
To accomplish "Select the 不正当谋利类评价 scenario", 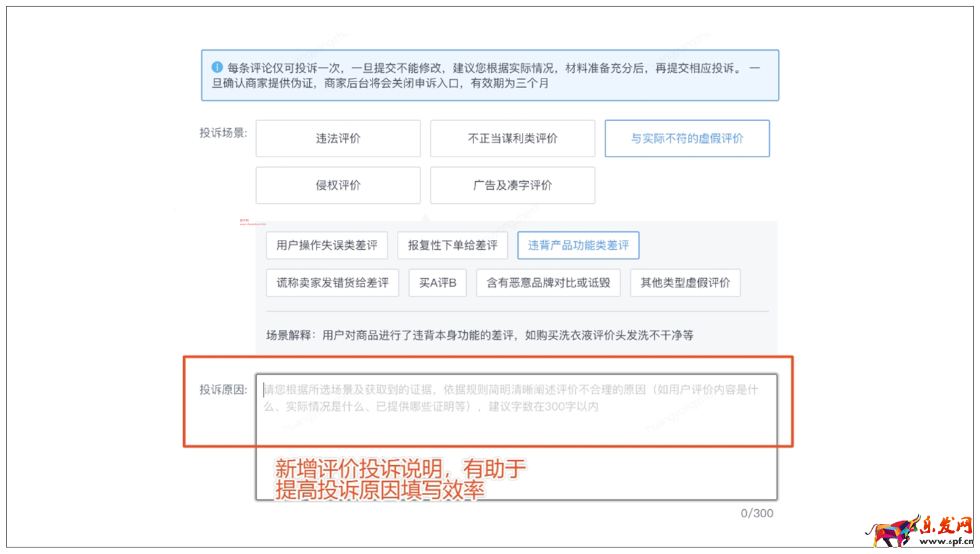I will 513,138.
